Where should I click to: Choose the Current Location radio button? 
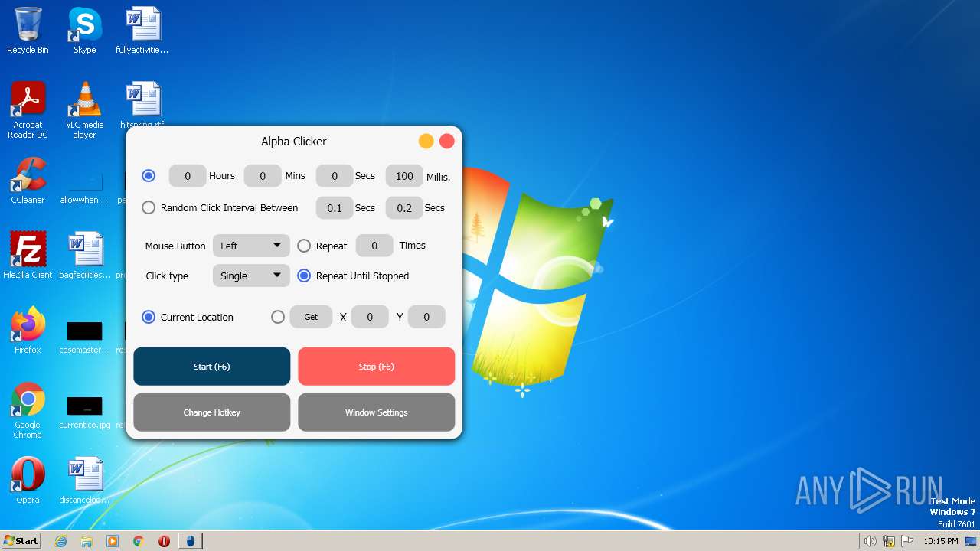click(x=149, y=317)
